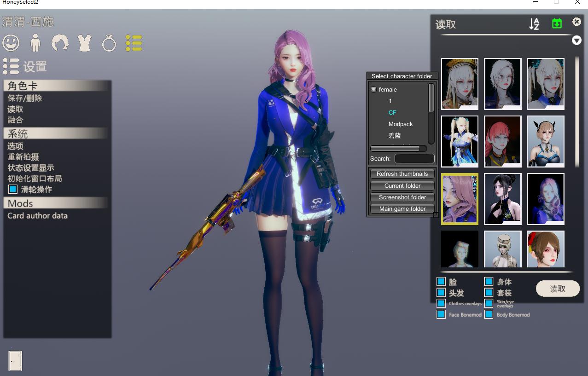588x376 pixels.
Task: Select the CF folder in the tree
Action: (392, 112)
